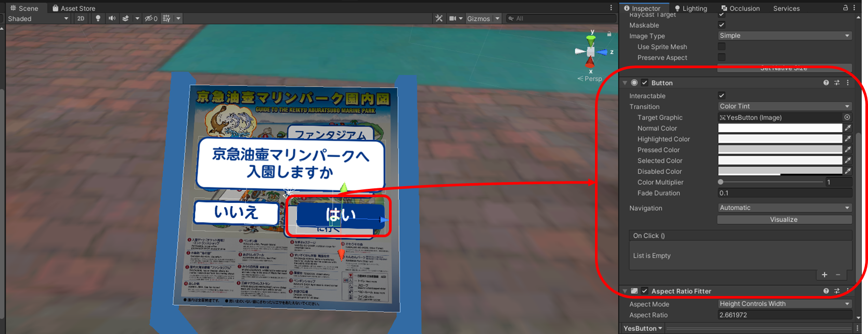The height and width of the screenshot is (334, 868).
Task: Toggle the Interactable checkbox
Action: coord(721,95)
